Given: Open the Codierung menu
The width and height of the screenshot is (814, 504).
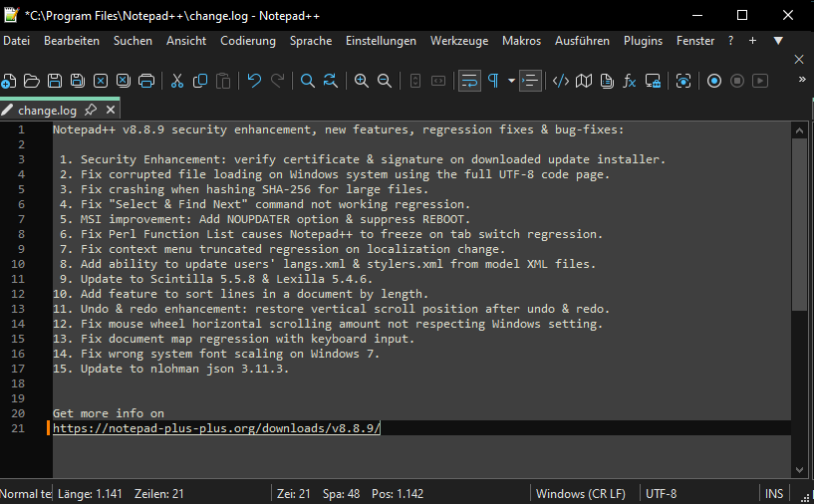Looking at the screenshot, I should 247,41.
